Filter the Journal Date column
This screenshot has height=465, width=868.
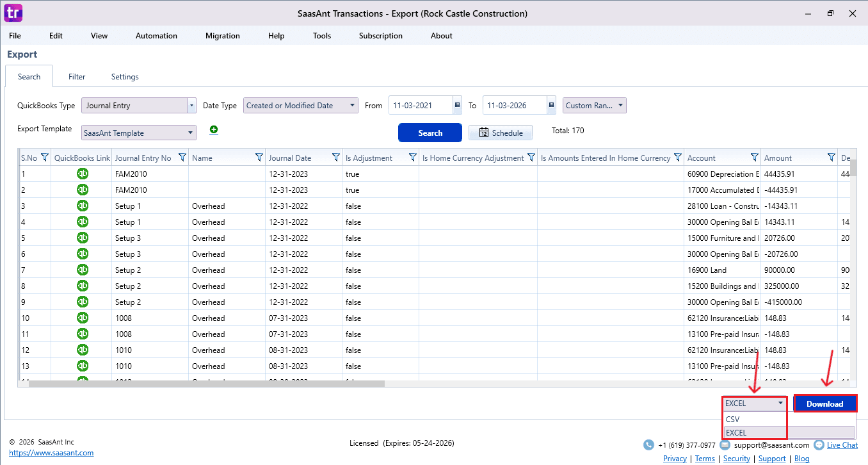pos(336,158)
